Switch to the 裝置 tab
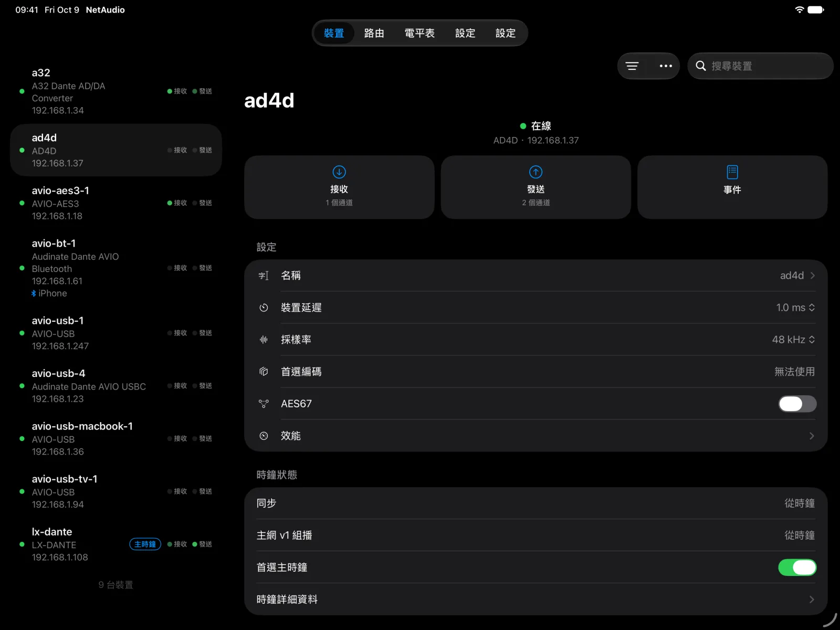The image size is (840, 630). coord(334,33)
